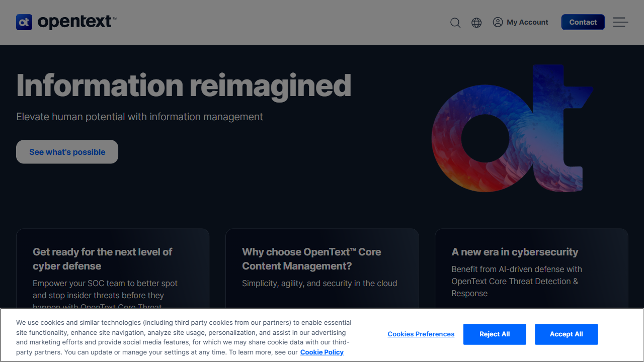Image resolution: width=644 pixels, height=362 pixels.
Task: Open 'Why choose OpenText Core Content Management?' card
Action: [322, 269]
